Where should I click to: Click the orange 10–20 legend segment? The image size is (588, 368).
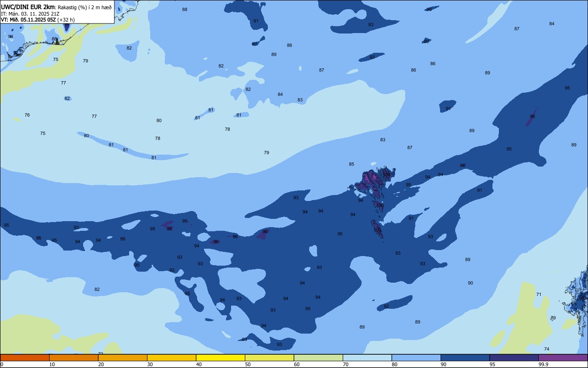(x=73, y=357)
